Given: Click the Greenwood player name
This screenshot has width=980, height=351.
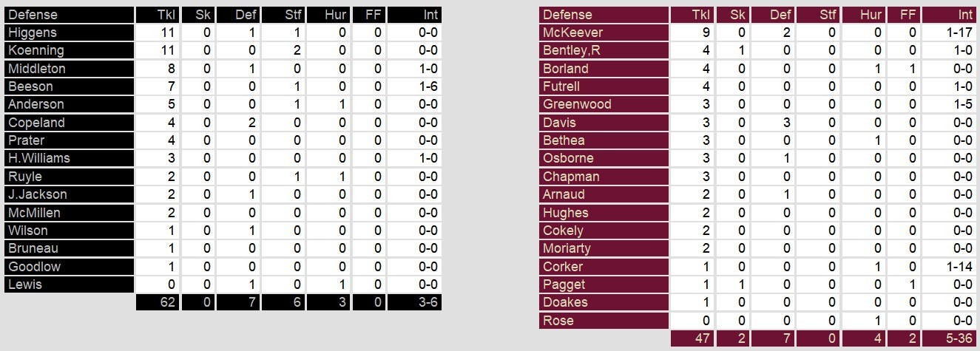Looking at the screenshot, I should pos(577,104).
